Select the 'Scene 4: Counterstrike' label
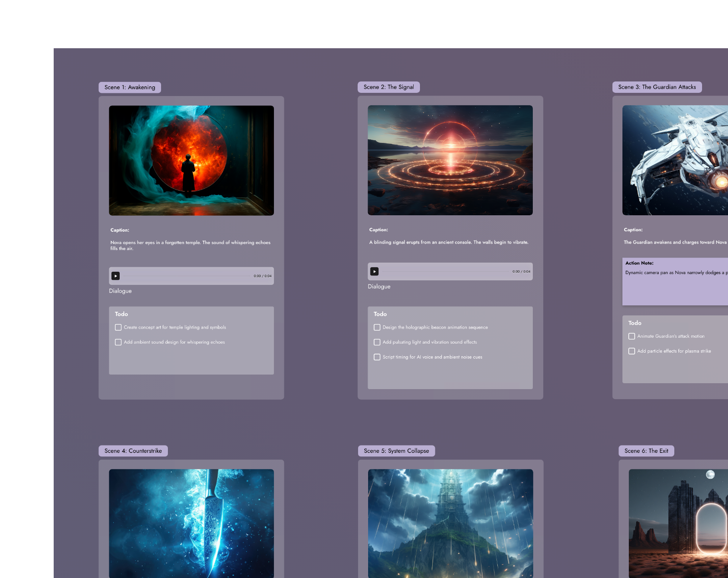Viewport: 728px width, 578px height. 133,451
